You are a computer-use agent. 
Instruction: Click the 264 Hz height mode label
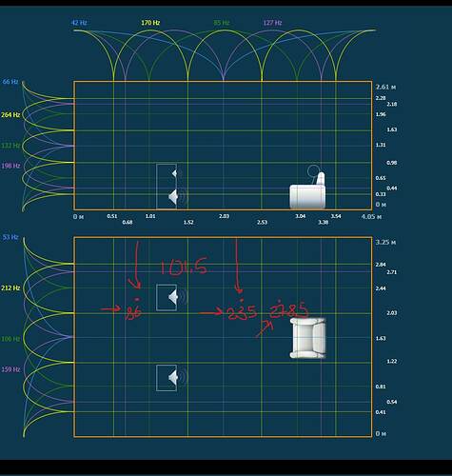[10, 114]
